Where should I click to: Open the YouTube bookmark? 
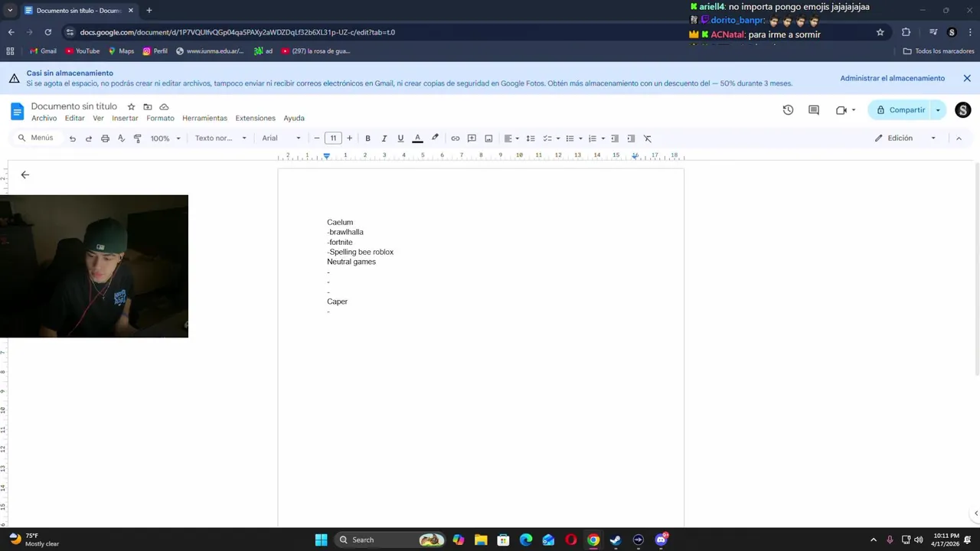(x=83, y=51)
